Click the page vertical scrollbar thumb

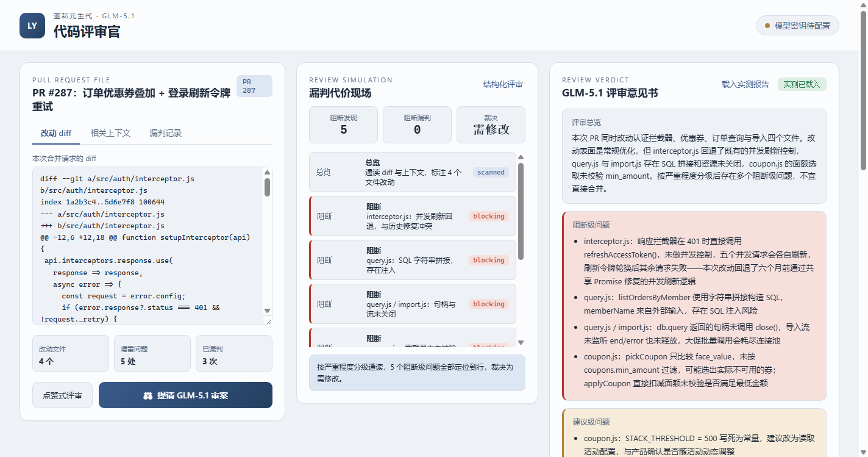pos(863,90)
